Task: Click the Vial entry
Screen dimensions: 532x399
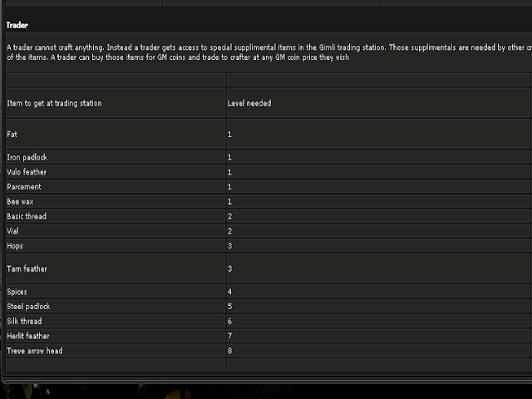Action: (12, 231)
